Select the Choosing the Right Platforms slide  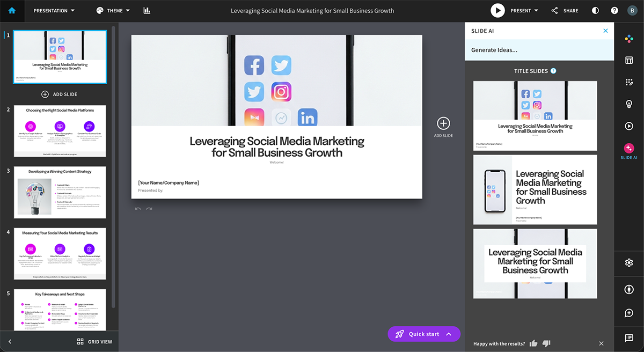[60, 131]
